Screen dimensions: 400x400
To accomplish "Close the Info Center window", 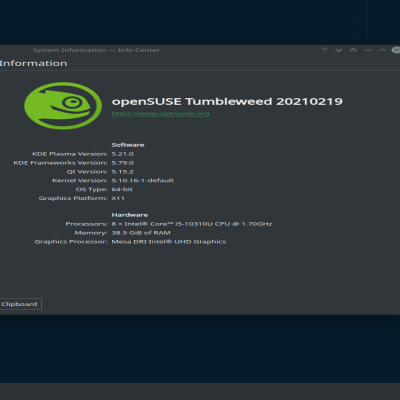I will (396, 50).
